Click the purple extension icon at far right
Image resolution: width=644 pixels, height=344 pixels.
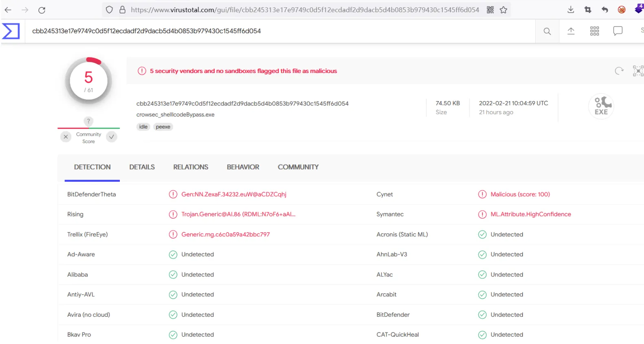coord(639,9)
